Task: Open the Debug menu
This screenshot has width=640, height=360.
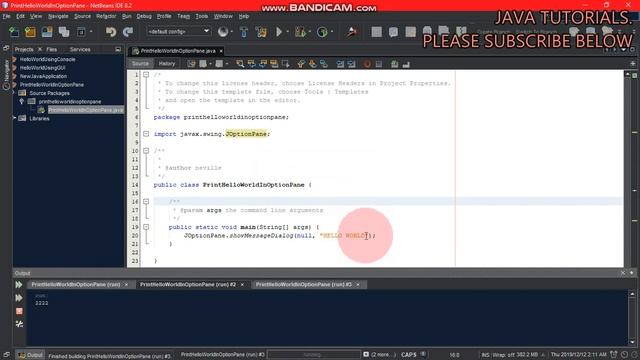Action: click(144, 16)
